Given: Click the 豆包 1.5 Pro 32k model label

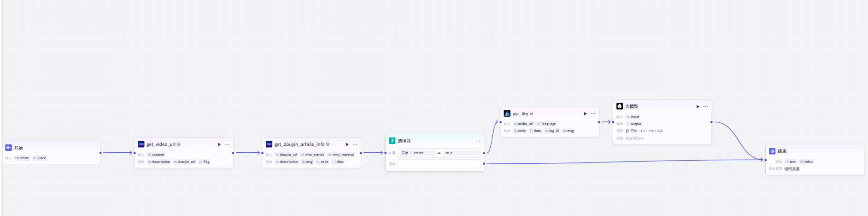Looking at the screenshot, I should tap(646, 131).
